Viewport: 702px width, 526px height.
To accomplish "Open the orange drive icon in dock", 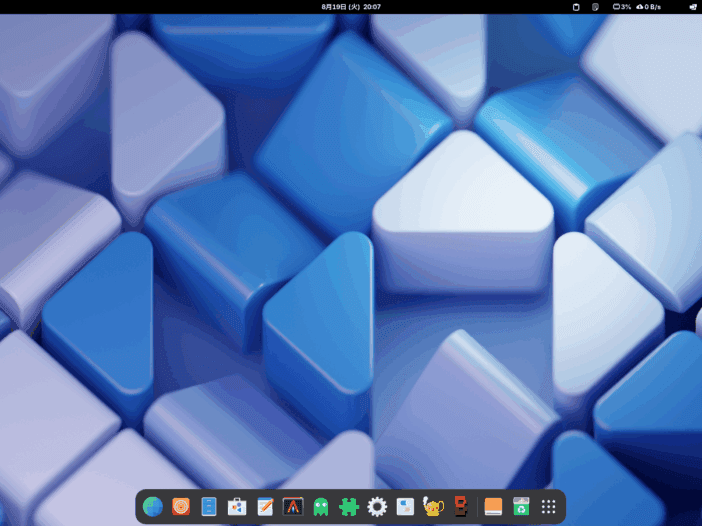I will 493,507.
